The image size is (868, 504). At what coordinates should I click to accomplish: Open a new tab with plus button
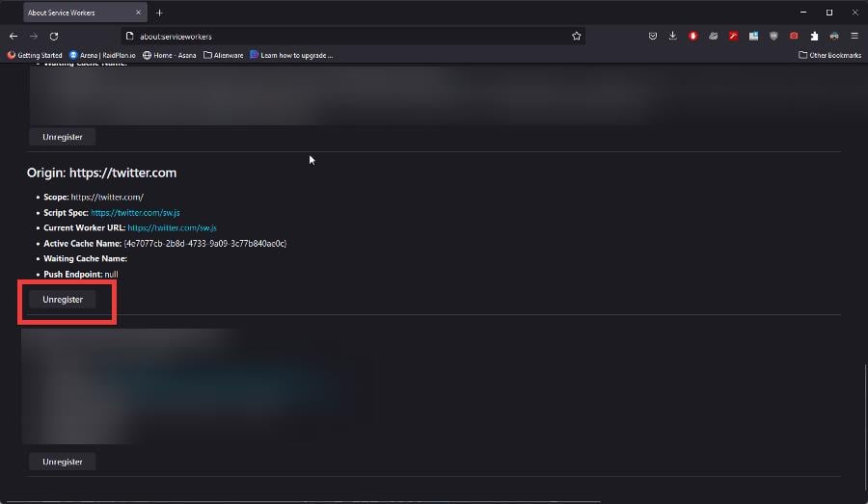coord(159,13)
